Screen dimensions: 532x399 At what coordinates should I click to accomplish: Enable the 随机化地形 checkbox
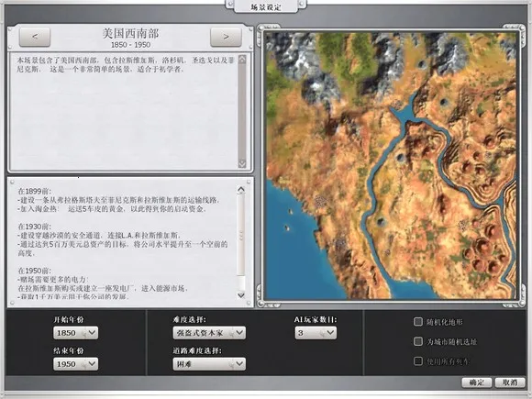click(x=418, y=321)
